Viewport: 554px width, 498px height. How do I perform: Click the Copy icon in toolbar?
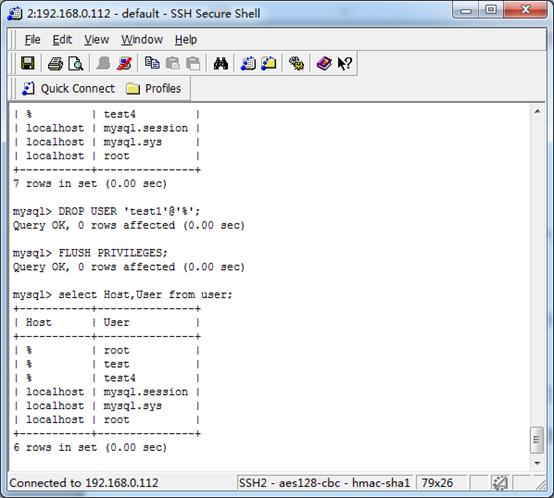tap(152, 64)
